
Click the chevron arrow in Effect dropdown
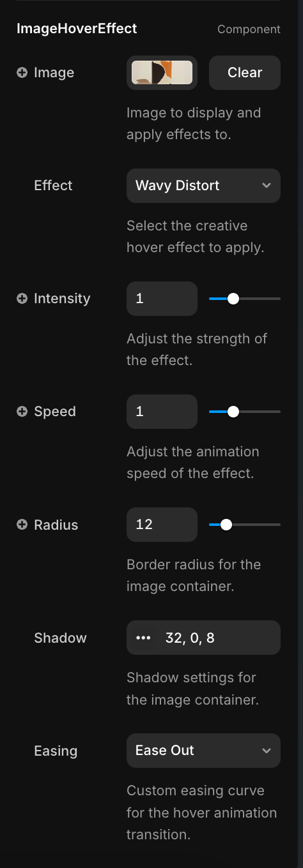(267, 186)
